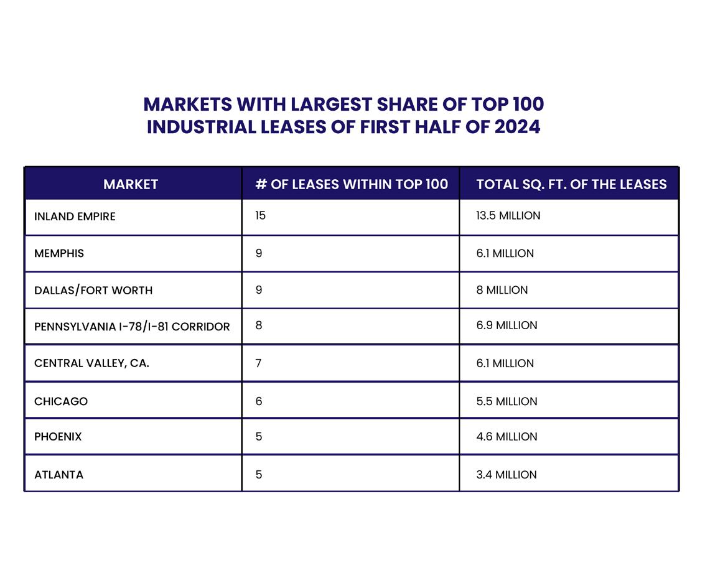The height and width of the screenshot is (588, 705).
Task: Click the 5.5 MILLION value for Chicago
Action: 507,401
